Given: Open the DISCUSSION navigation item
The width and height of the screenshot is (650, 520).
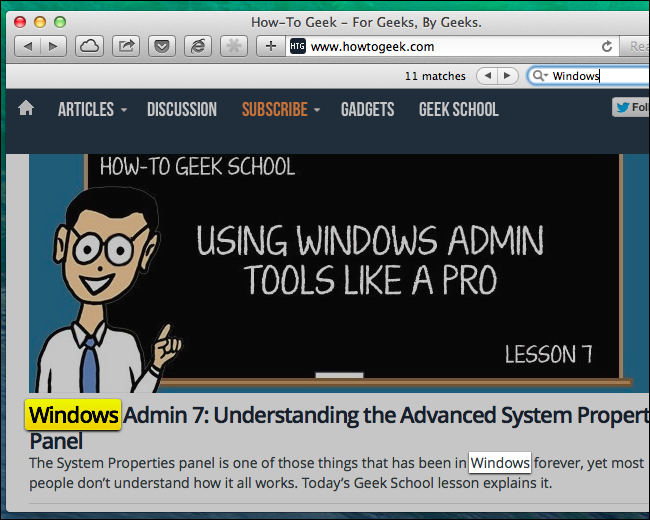Looking at the screenshot, I should tap(182, 109).
